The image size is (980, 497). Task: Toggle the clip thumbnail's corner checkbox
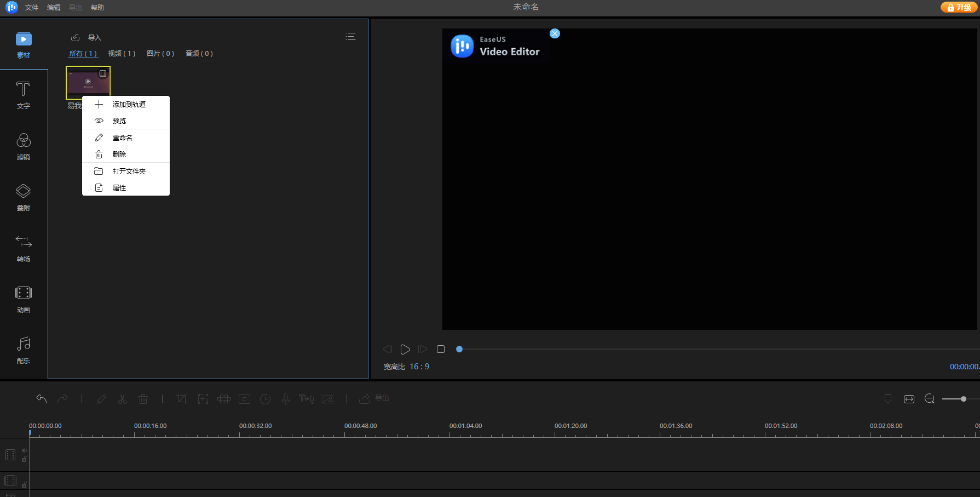pyautogui.click(x=103, y=73)
